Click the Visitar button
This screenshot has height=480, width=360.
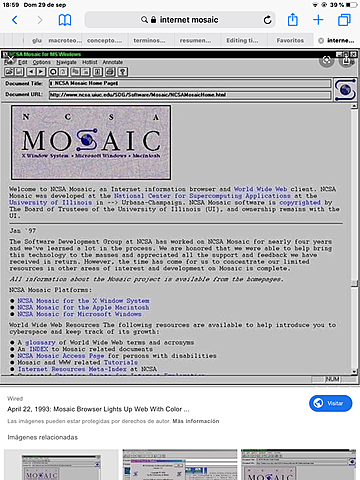[x=330, y=403]
